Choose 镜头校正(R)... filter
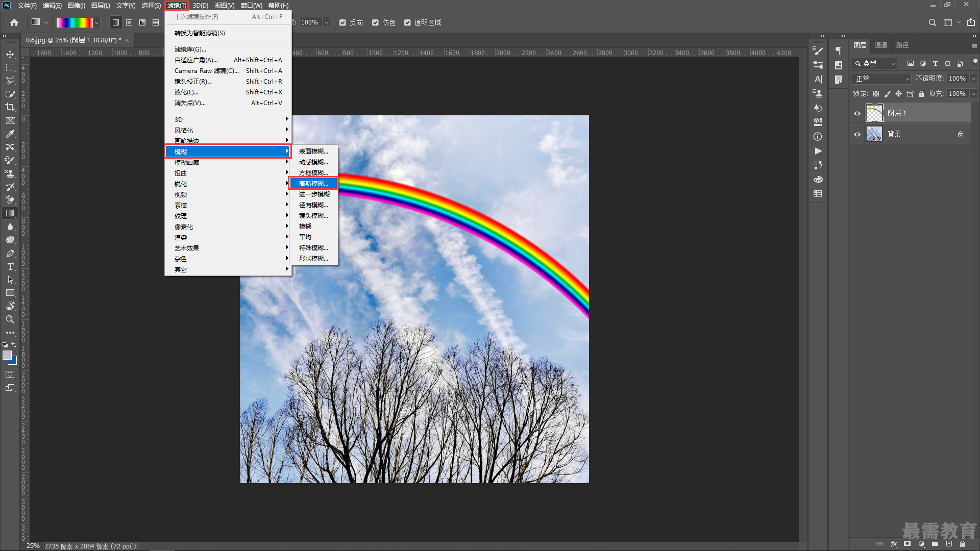This screenshot has height=551, width=980. pyautogui.click(x=228, y=82)
